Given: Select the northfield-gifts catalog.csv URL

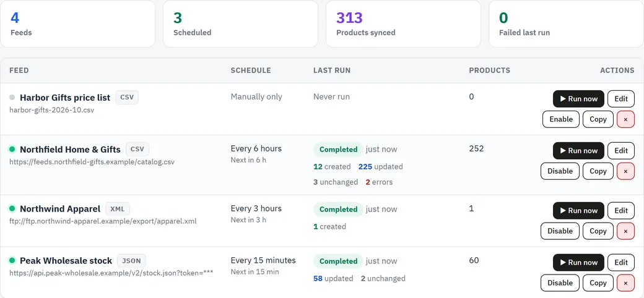Looking at the screenshot, I should [92, 162].
